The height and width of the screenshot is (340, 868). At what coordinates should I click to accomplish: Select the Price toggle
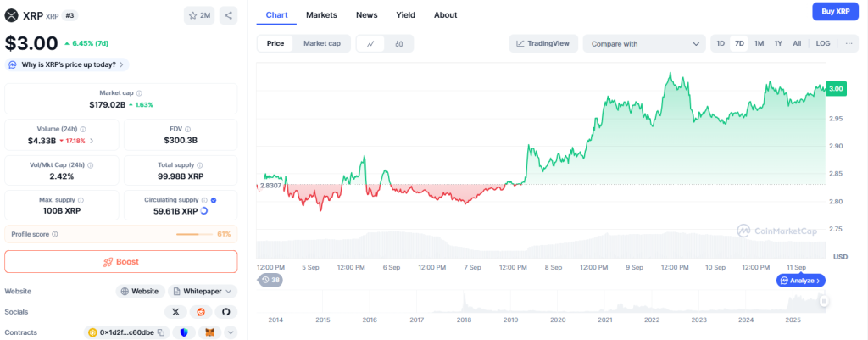point(275,44)
